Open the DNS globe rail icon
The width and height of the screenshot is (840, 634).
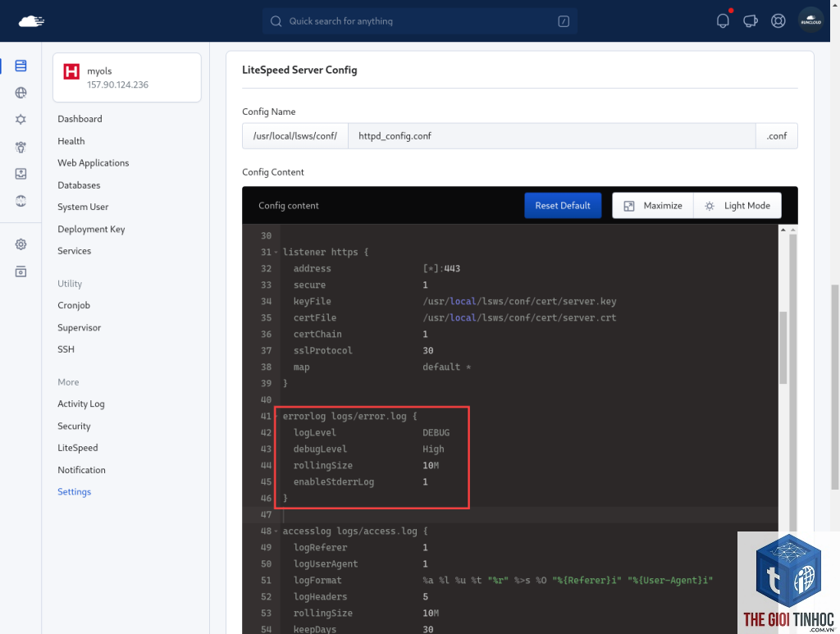click(21, 200)
